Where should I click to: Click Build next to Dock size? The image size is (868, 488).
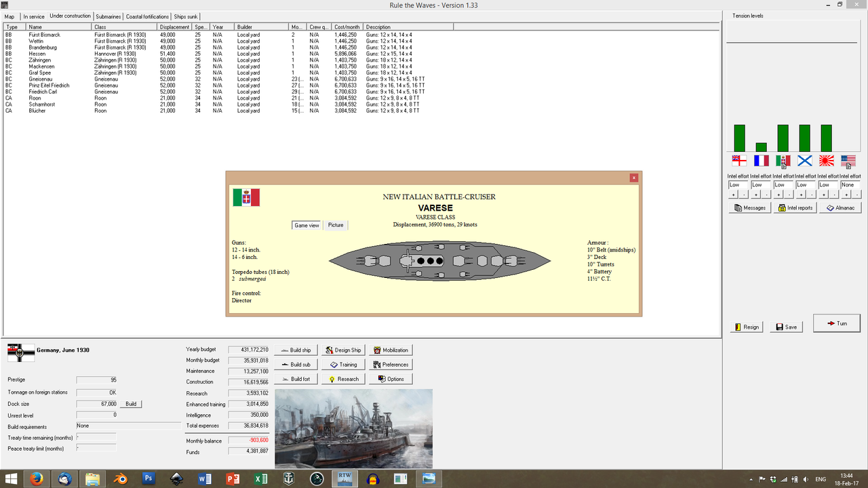[x=131, y=404]
